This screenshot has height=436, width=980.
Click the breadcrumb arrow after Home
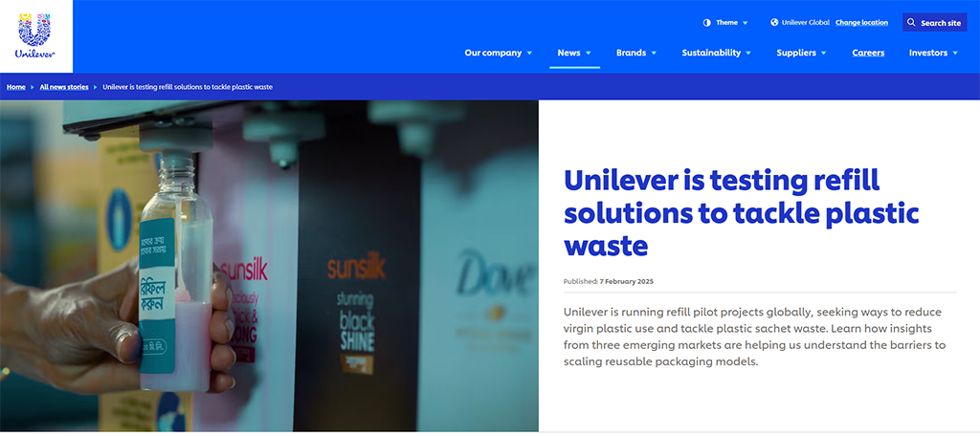tap(33, 87)
